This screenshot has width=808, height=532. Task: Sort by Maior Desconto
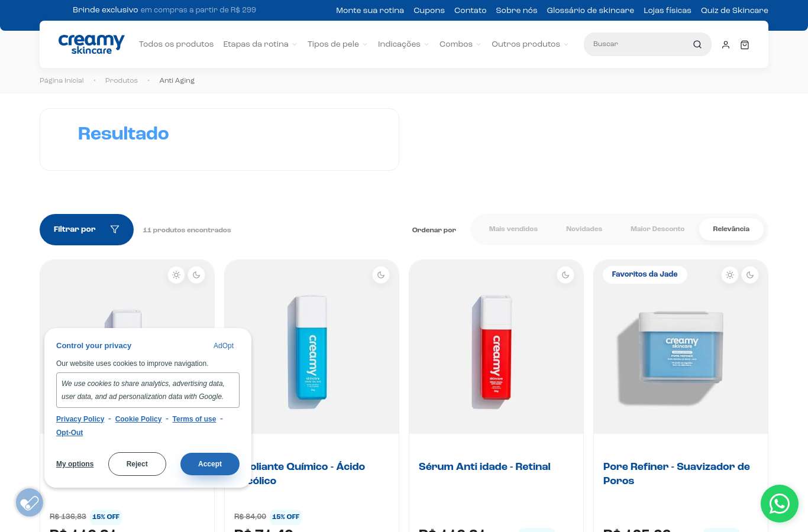(657, 229)
